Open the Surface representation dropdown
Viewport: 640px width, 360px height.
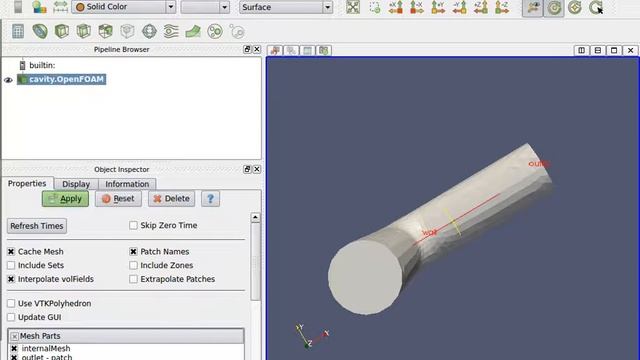pyautogui.click(x=286, y=7)
